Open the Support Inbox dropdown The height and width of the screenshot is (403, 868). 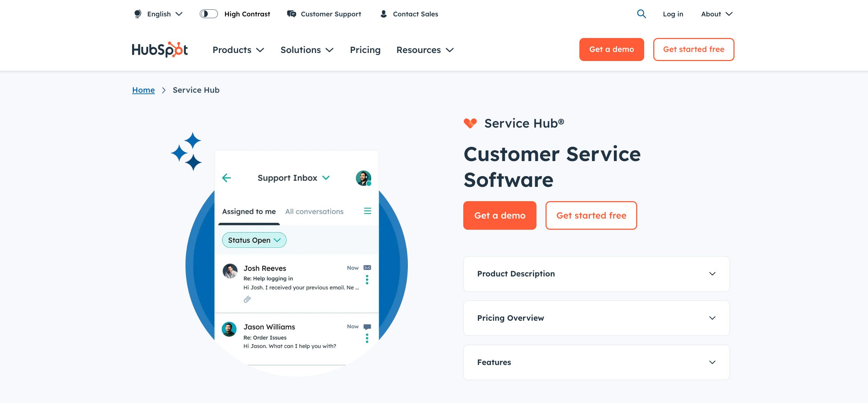(x=294, y=178)
